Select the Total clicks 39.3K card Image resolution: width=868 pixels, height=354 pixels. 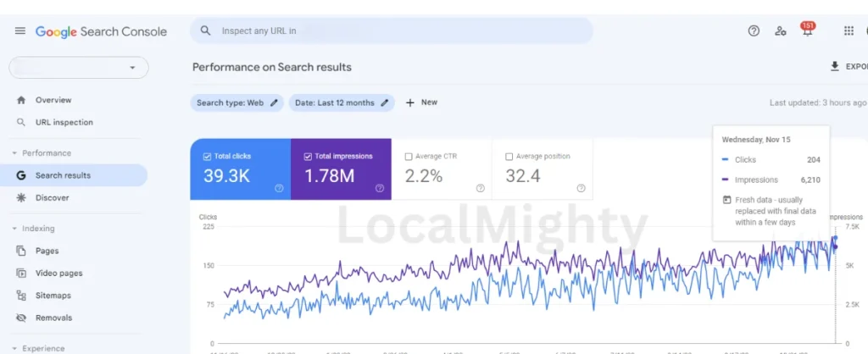click(x=240, y=169)
